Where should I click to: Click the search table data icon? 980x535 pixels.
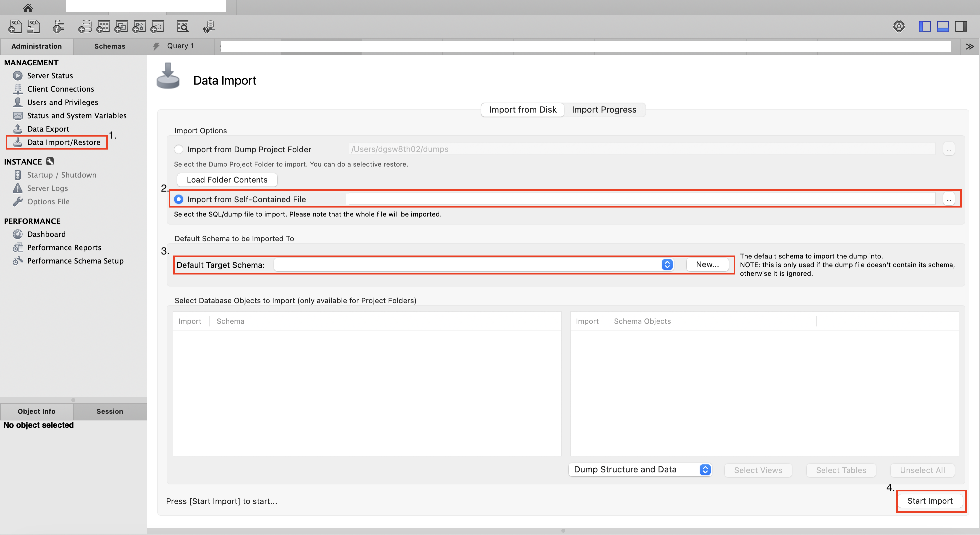point(183,26)
